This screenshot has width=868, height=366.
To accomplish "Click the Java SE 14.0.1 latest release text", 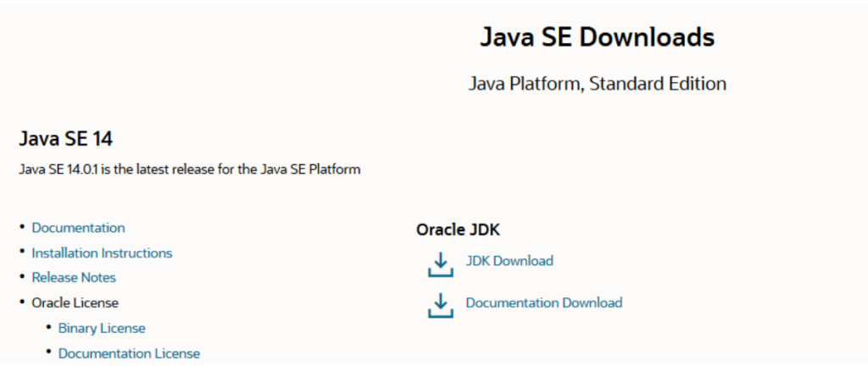I will (189, 169).
